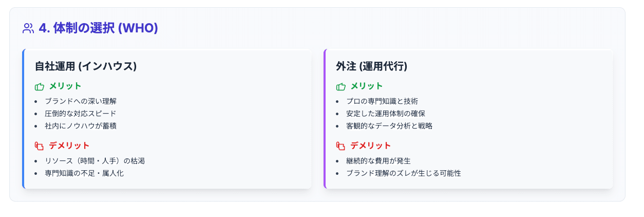Image resolution: width=644 pixels, height=217 pixels.
Task: Click the thumbs-down icon in the 外注 card
Action: 341,146
